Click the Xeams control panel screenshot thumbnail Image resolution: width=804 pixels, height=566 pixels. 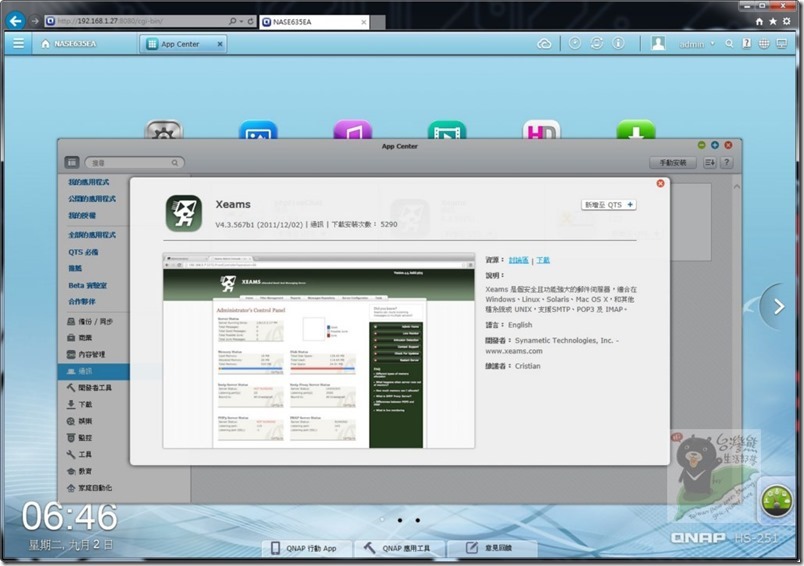319,351
